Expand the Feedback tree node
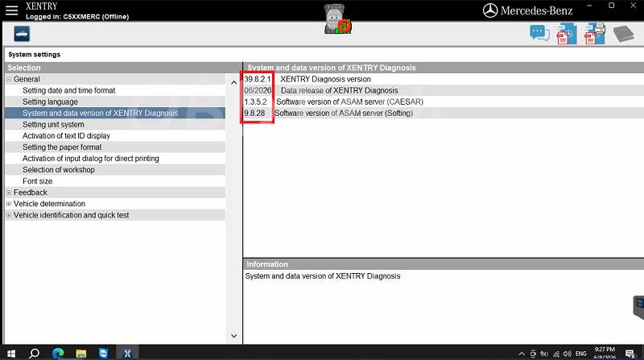The width and height of the screenshot is (644, 360). 9,192
